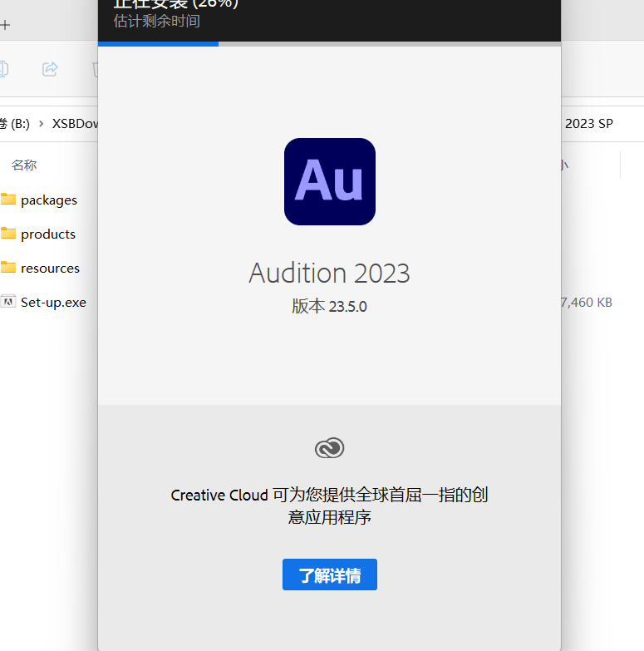
Task: Click the XSBDow breadcrumb folder
Action: [75, 124]
